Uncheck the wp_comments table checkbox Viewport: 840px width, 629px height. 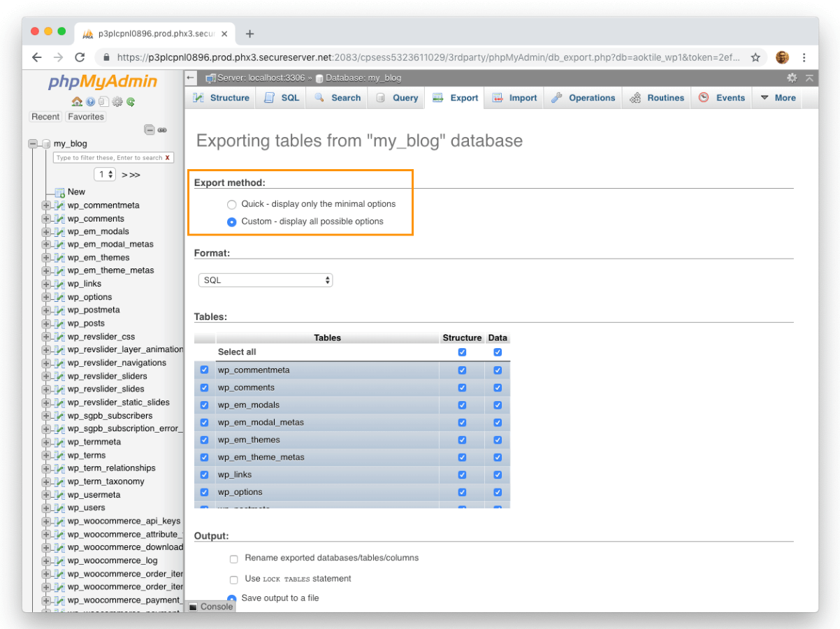pos(204,387)
